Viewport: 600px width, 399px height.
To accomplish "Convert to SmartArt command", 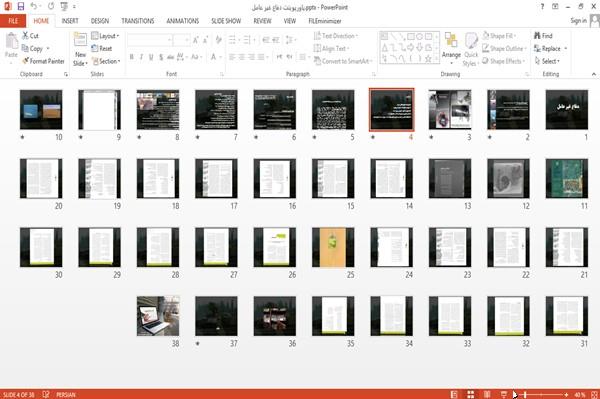I will coord(343,61).
